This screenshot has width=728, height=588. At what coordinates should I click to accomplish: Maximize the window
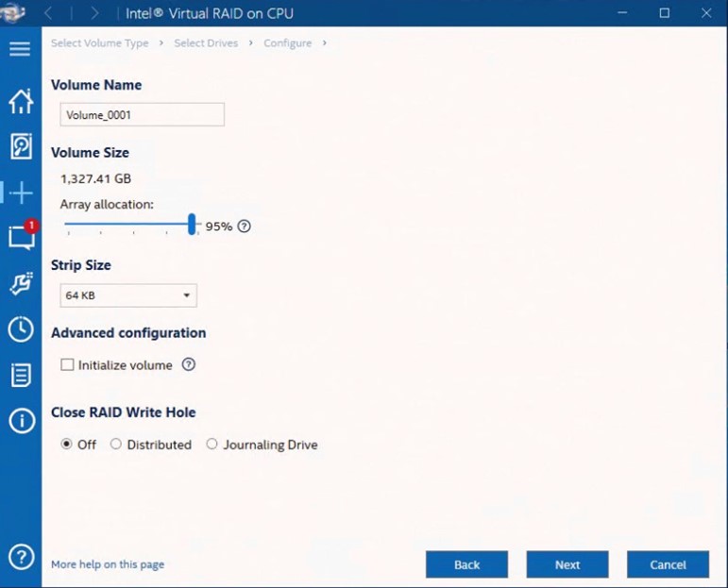pyautogui.click(x=665, y=13)
